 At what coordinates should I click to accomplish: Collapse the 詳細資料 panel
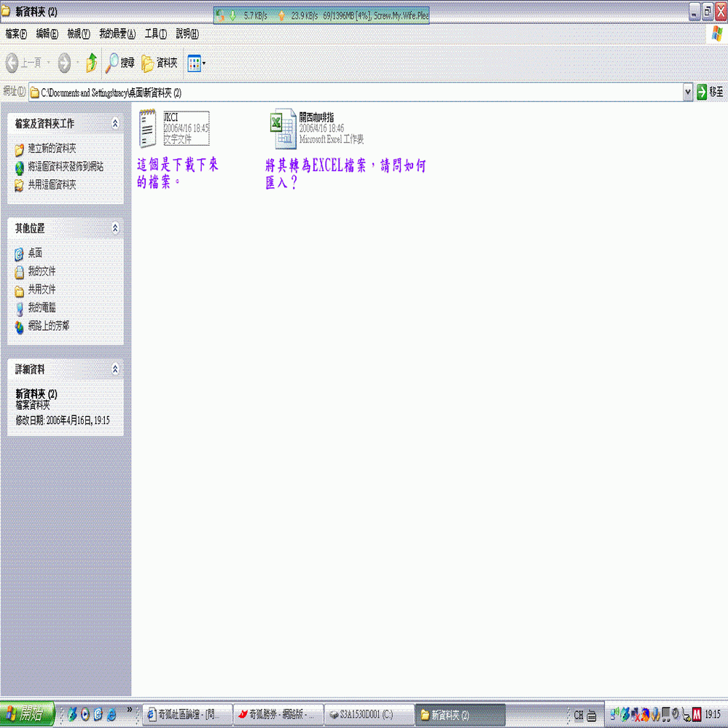point(115,370)
